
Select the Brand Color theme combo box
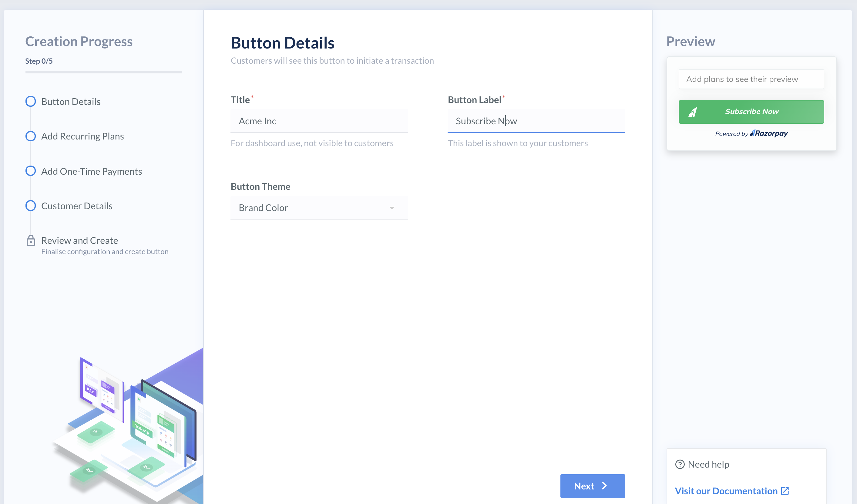click(x=319, y=208)
